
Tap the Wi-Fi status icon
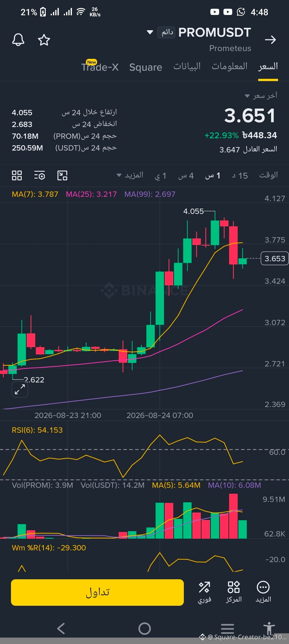81,12
